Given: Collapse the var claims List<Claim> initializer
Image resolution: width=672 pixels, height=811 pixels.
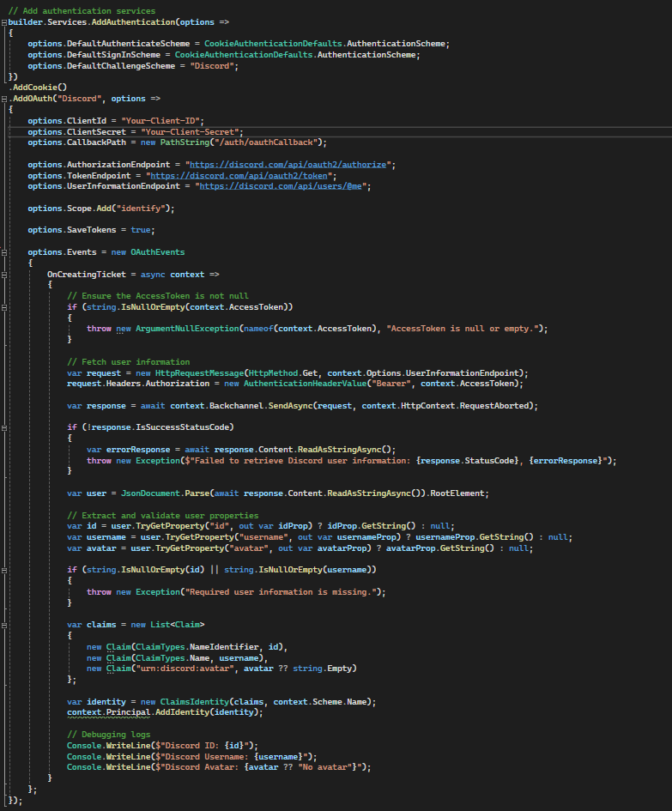Looking at the screenshot, I should click(4, 625).
